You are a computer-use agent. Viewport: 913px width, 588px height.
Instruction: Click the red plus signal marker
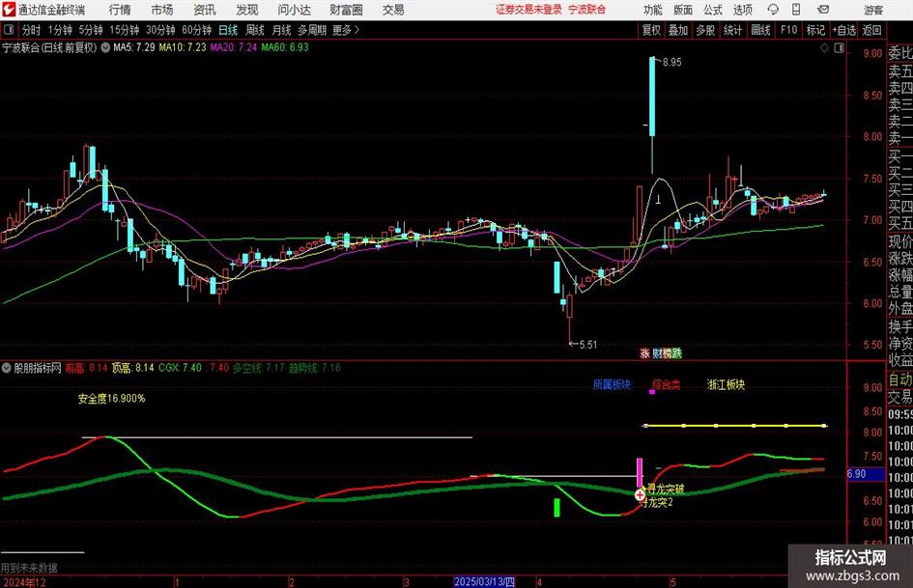point(640,495)
